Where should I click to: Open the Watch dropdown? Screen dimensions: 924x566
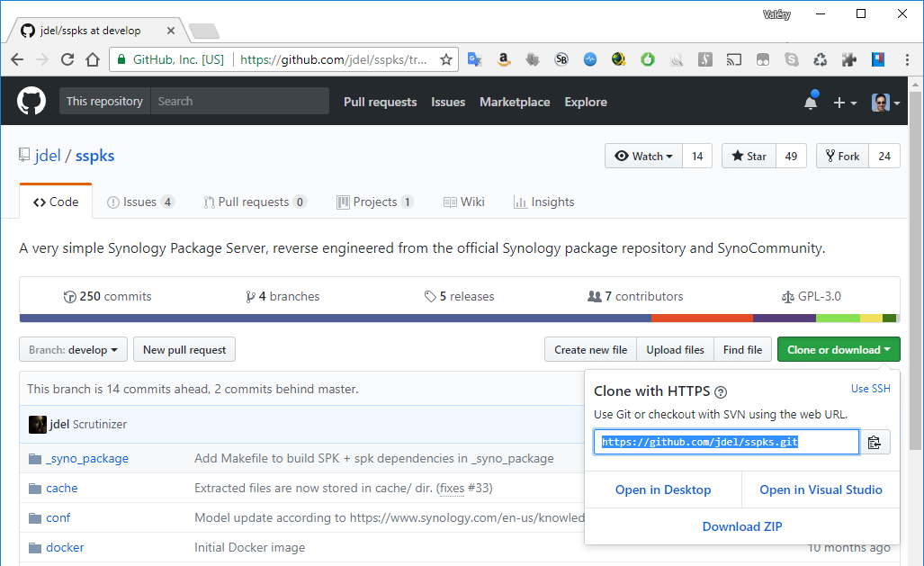pos(643,157)
